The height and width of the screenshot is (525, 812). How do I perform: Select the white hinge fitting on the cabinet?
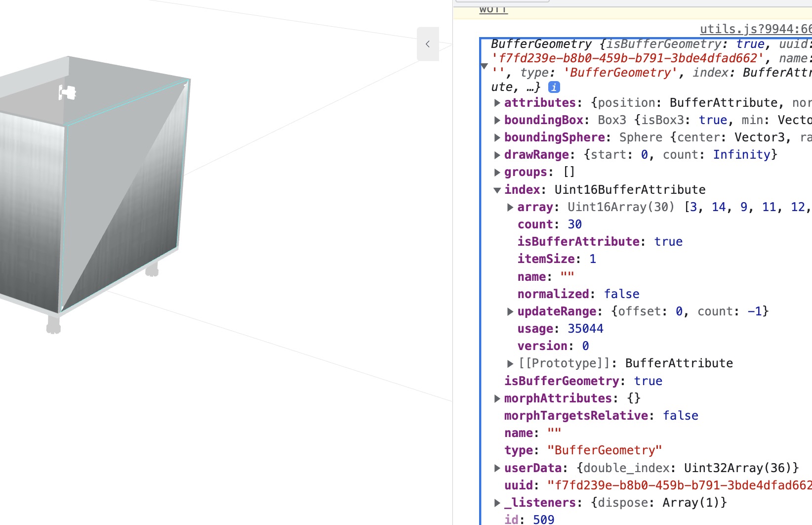(67, 92)
